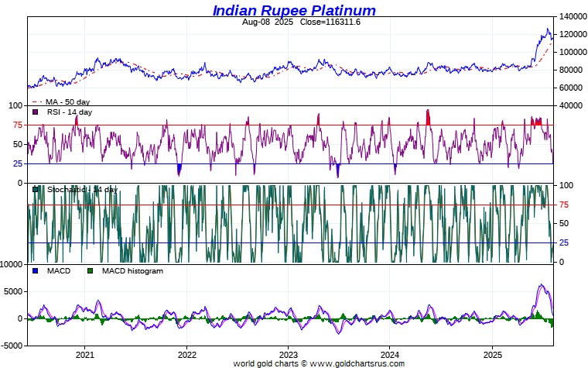Click the green MACD histogram legend square
The image size is (588, 368).
tap(90, 270)
